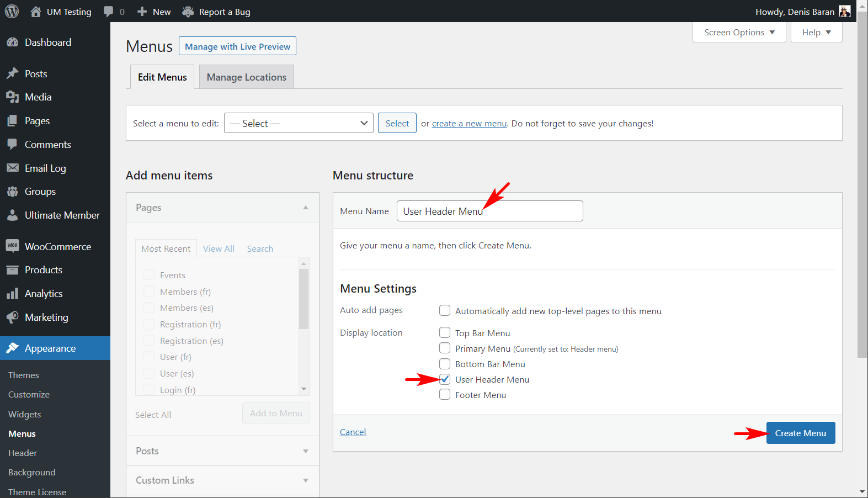
Task: Open the UM Testing site home icon
Action: [x=36, y=12]
